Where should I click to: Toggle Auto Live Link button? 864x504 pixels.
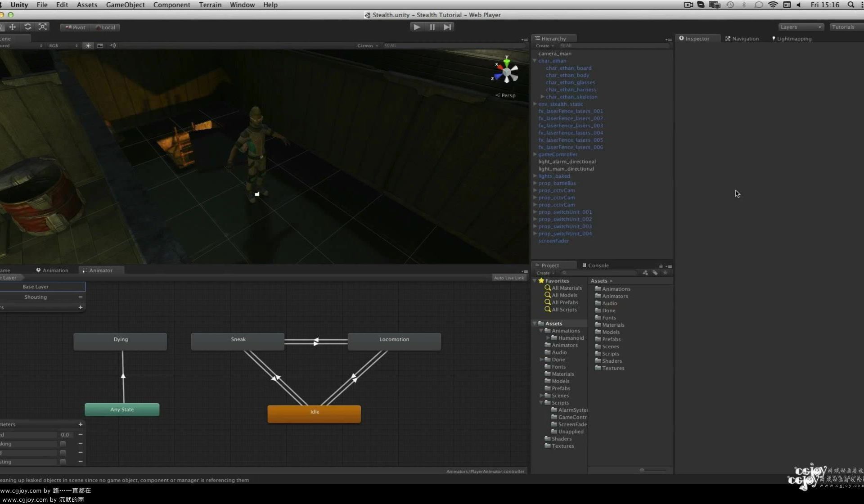coord(508,278)
